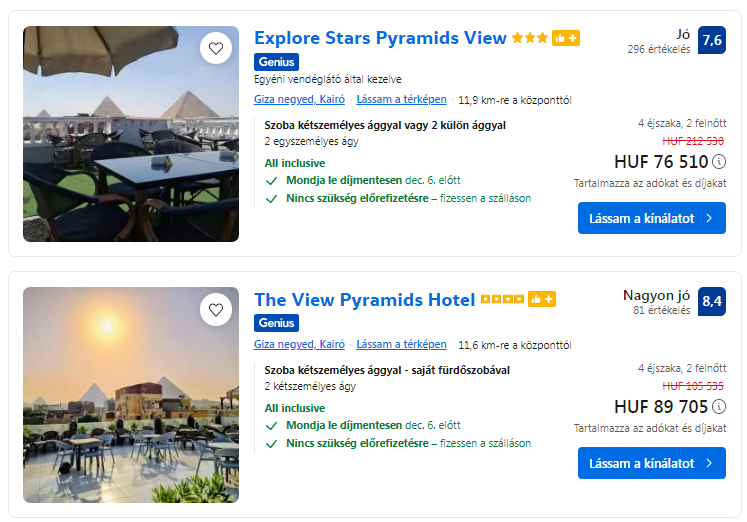Open Explore Stars Pyramids View hotel title

(380, 38)
